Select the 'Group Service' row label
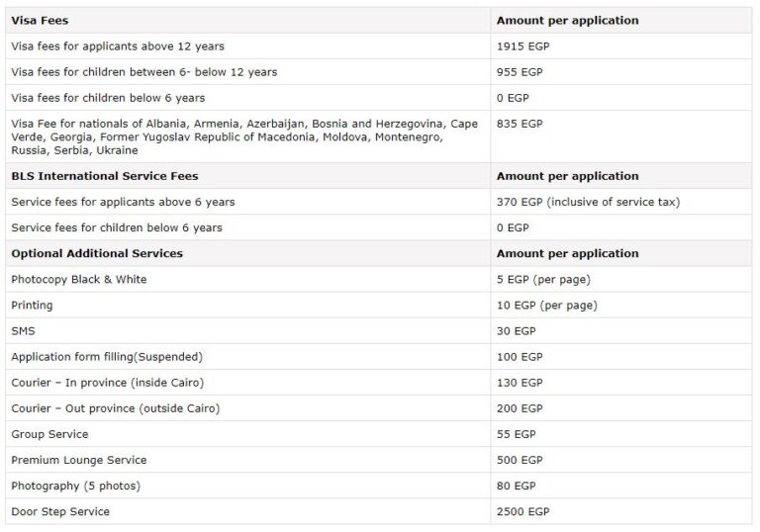This screenshot has width=760, height=532. [x=49, y=434]
